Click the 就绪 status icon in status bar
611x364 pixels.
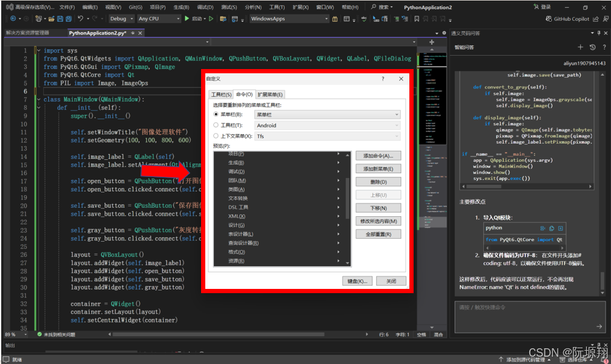[x=6, y=359]
